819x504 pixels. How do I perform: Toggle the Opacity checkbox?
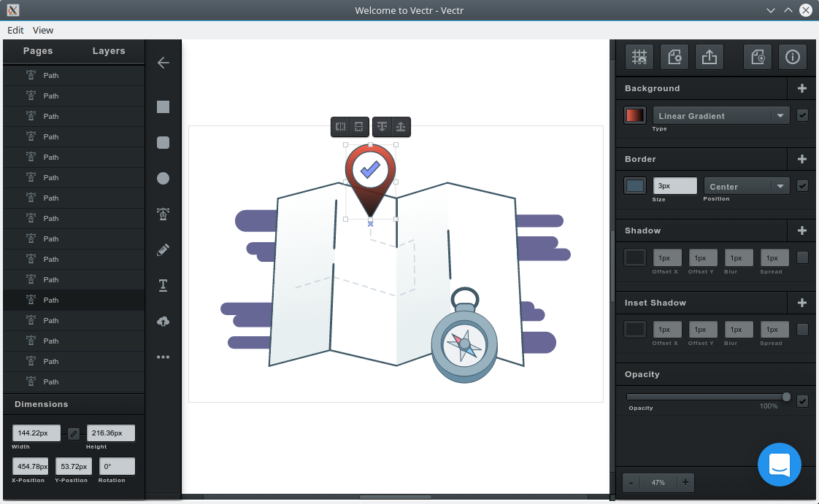pos(802,400)
